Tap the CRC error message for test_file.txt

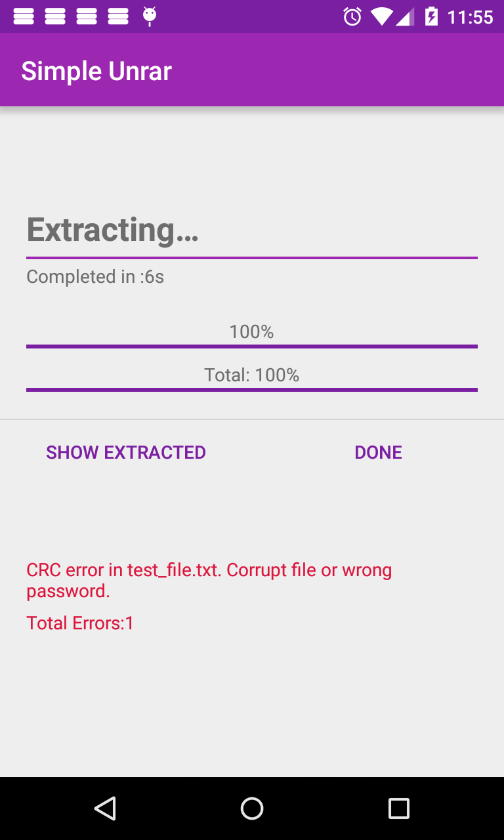[209, 580]
